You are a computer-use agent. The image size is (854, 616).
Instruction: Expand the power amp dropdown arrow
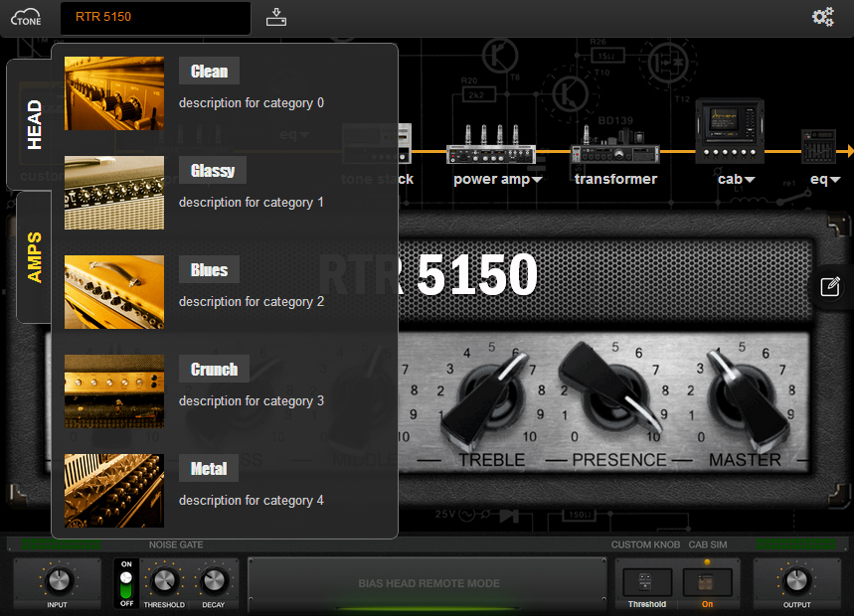click(x=537, y=180)
